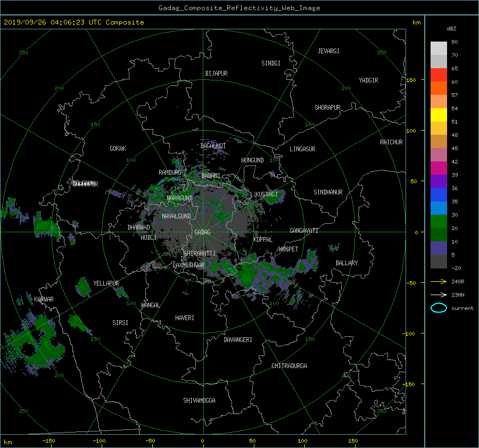479x448 pixels.
Task: Select the magenta 39-42 dBZ color swatch
Action: 439,168
